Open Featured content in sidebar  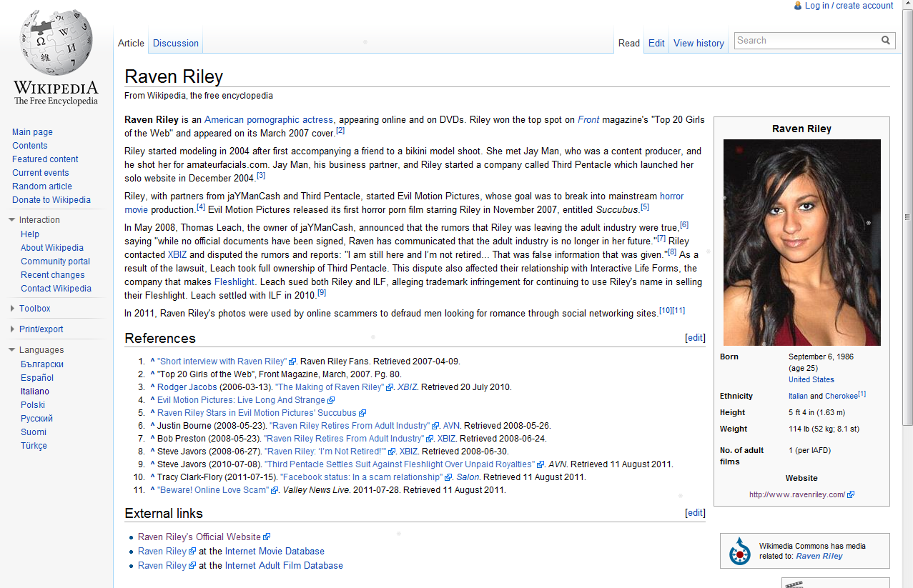45,159
